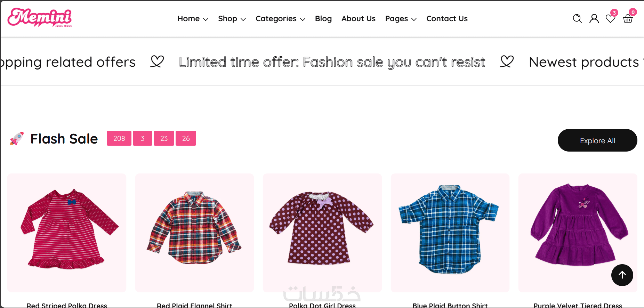This screenshot has height=308, width=644.
Task: Click the Memini logo
Action: click(40, 18)
